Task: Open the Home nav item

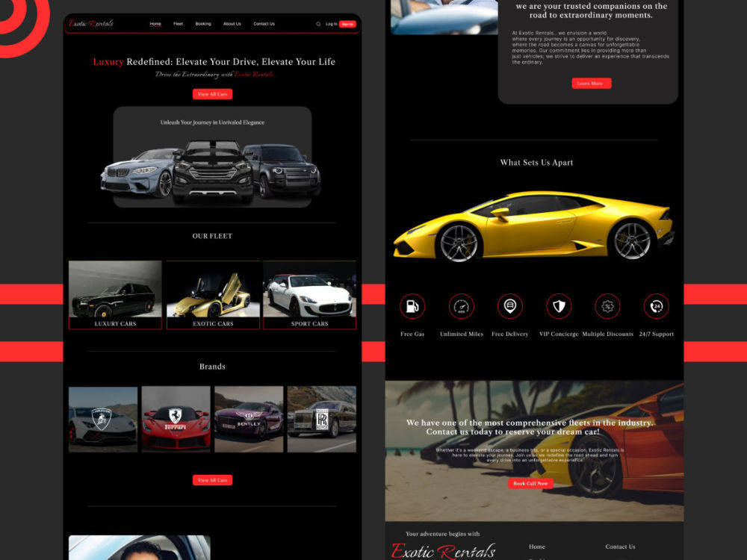Action: [155, 24]
